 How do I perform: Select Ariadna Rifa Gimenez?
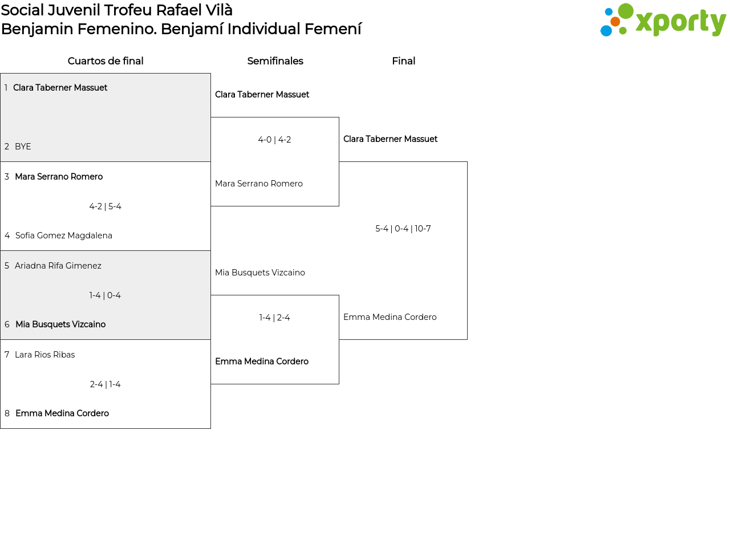(x=58, y=266)
